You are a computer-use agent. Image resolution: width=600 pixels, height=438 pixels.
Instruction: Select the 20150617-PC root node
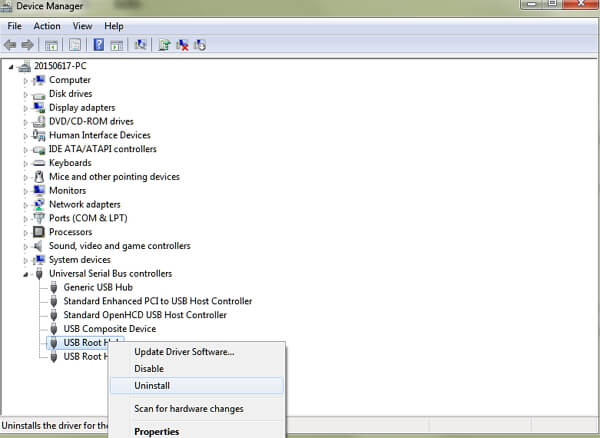[61, 66]
